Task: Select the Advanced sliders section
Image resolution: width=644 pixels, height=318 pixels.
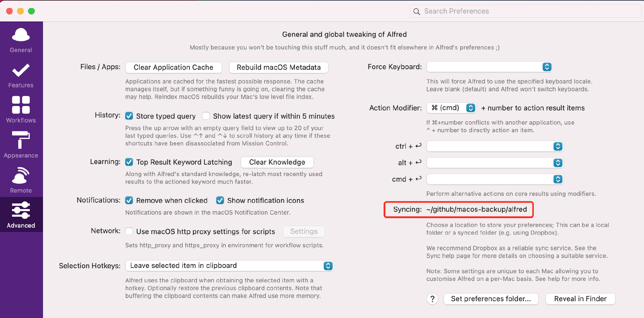Action: [x=21, y=215]
